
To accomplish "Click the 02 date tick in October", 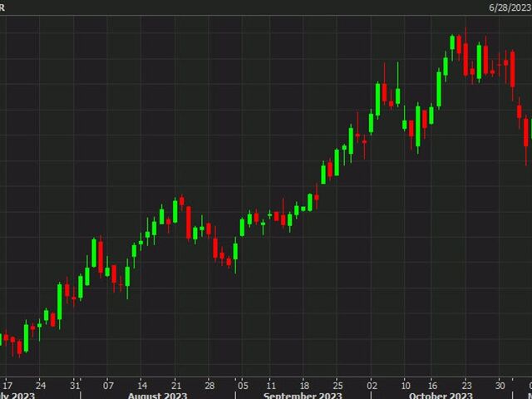I will click(x=372, y=385).
